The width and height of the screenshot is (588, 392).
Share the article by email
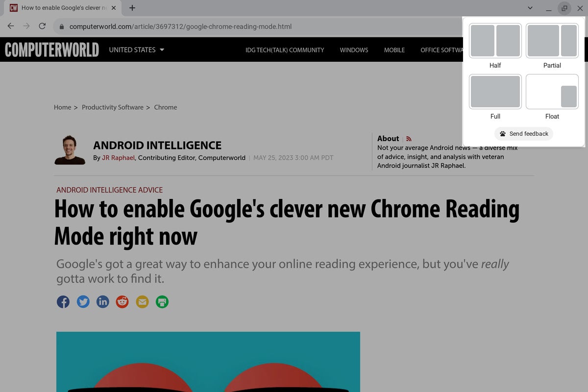142,302
